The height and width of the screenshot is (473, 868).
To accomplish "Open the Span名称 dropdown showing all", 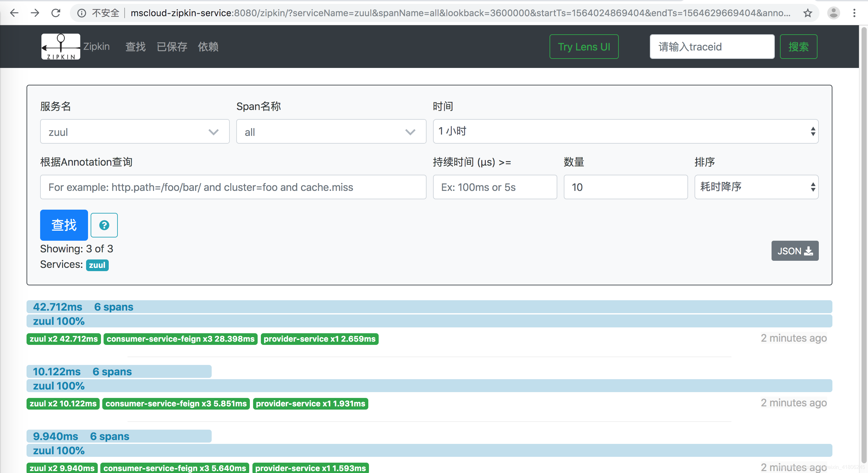I will (331, 131).
